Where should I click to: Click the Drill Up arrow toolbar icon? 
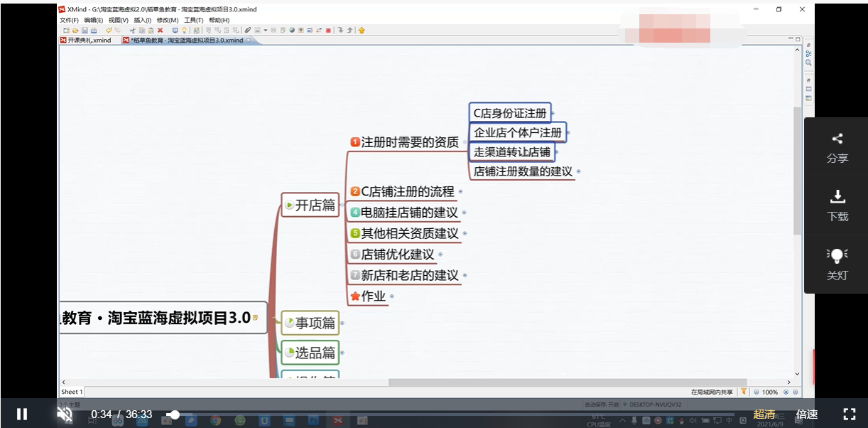click(x=349, y=31)
